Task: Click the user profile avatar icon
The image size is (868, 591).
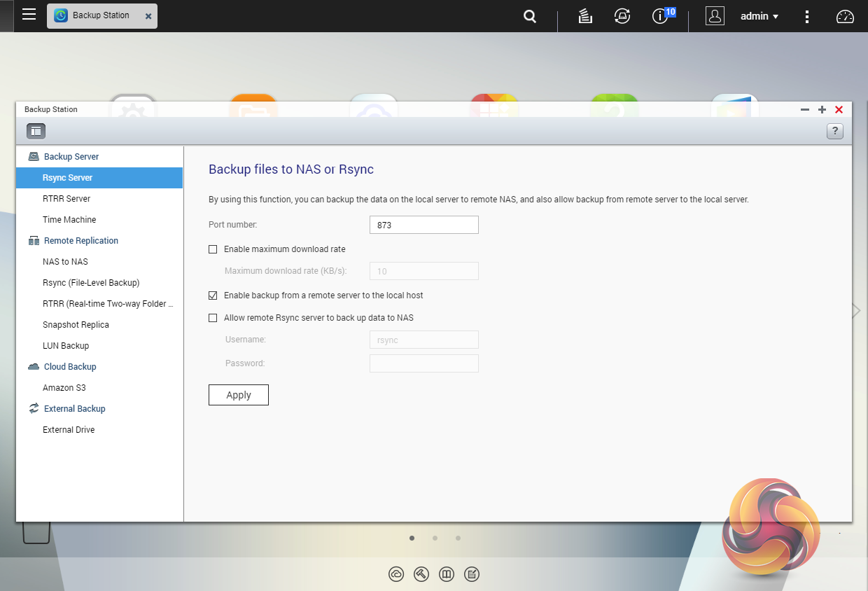Action: pos(715,16)
